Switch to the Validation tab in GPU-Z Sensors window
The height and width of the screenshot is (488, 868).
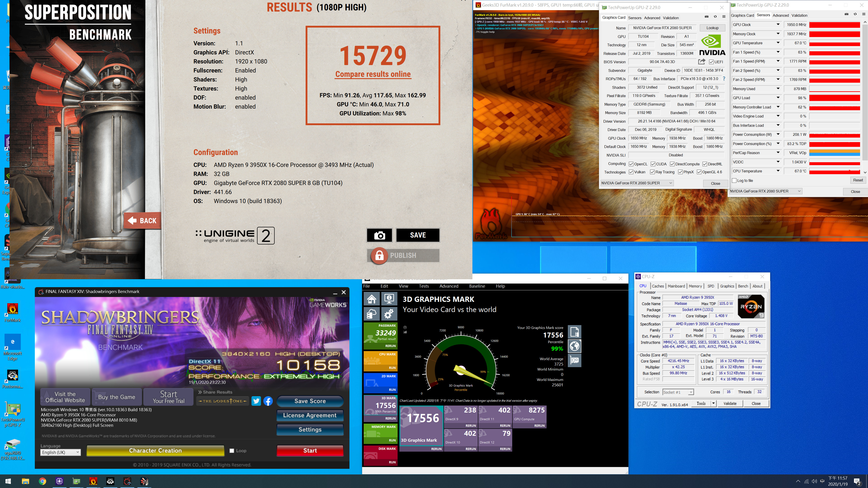pyautogui.click(x=799, y=15)
